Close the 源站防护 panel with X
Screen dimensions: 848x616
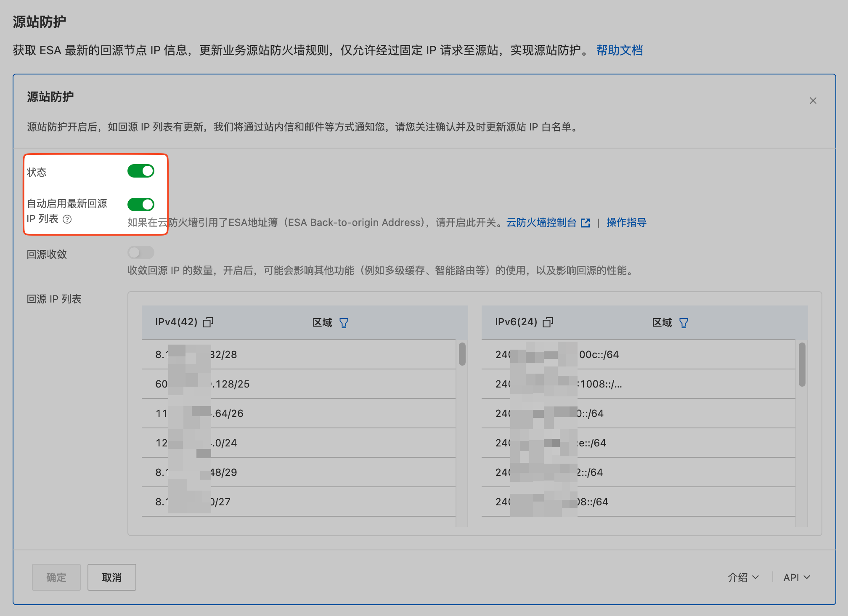pos(813,101)
